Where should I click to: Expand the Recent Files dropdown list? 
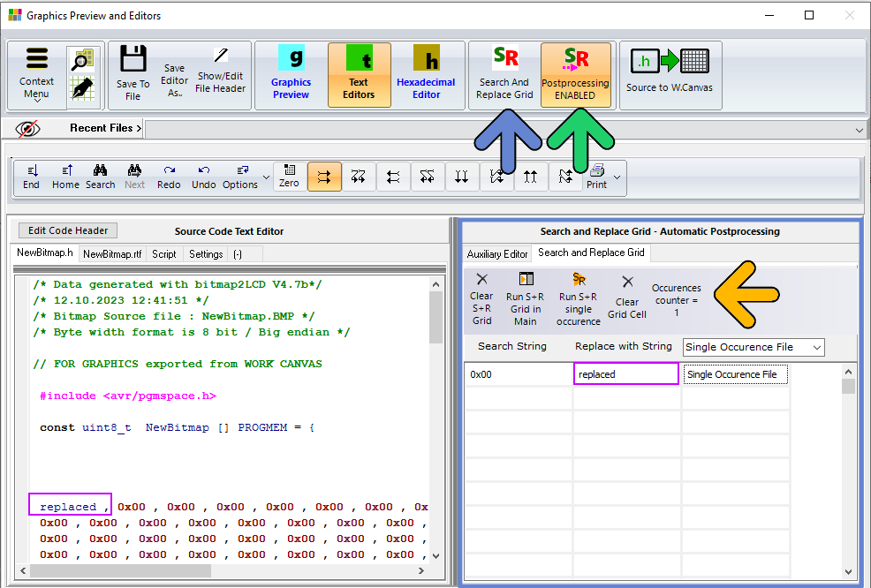(x=859, y=130)
